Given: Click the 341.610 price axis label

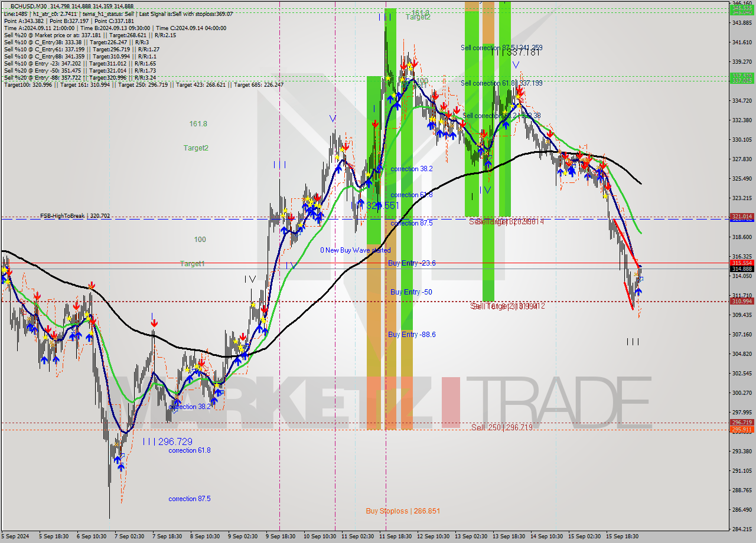Looking at the screenshot, I should [x=742, y=42].
